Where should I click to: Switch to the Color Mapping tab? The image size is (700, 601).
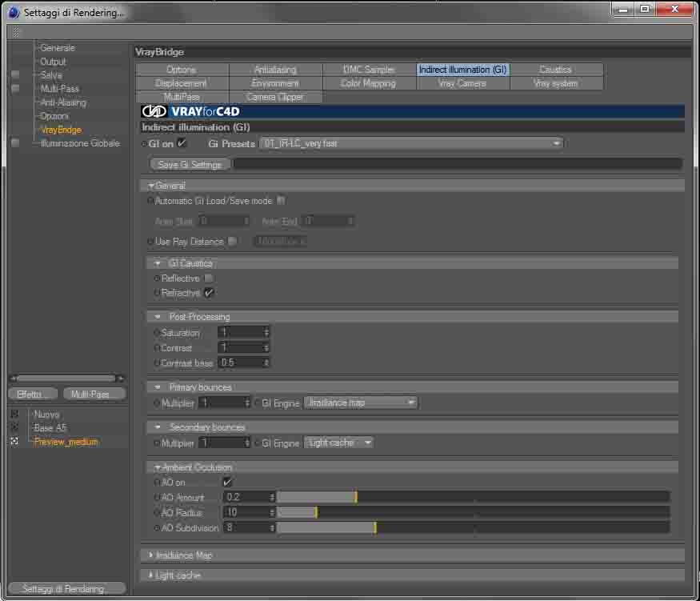point(369,83)
